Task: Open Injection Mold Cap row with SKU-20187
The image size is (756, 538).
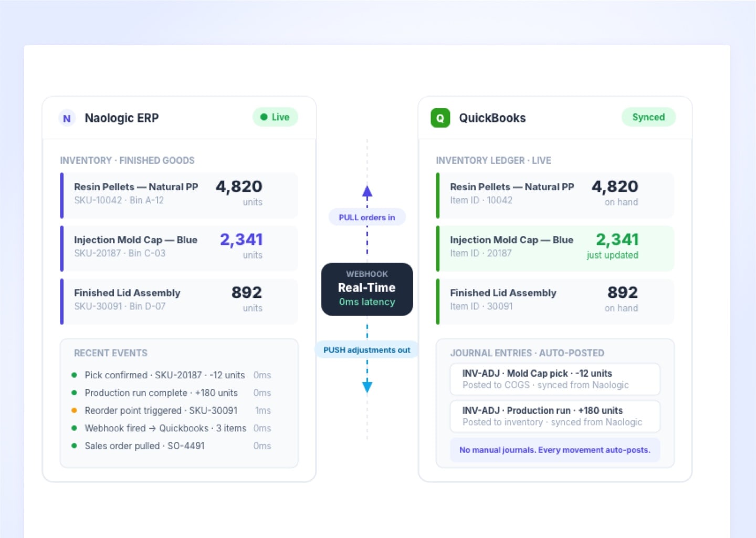Action: (x=179, y=249)
